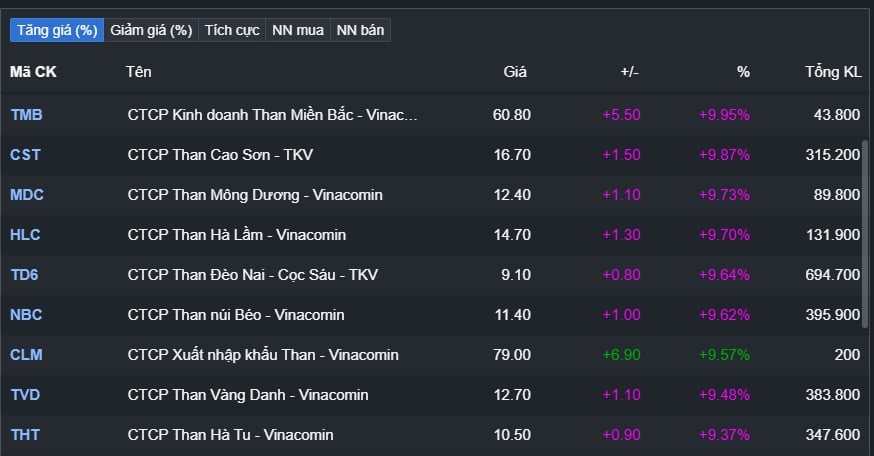The height and width of the screenshot is (456, 874).
Task: Open the Giảm giá (%) tab
Action: pyautogui.click(x=151, y=30)
